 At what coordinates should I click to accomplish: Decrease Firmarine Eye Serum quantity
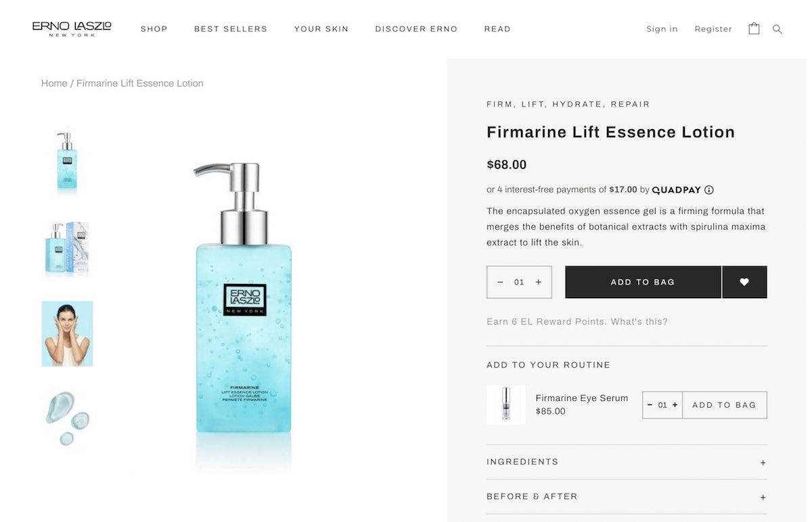[650, 405]
